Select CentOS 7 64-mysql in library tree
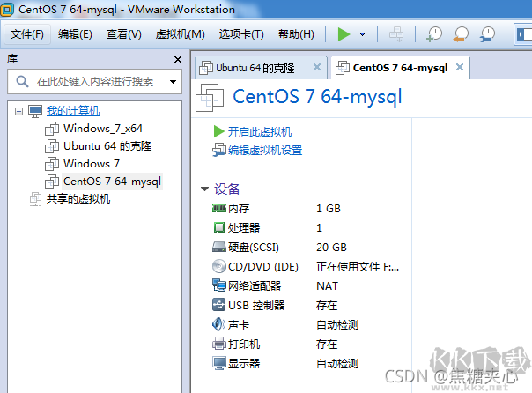532x393 pixels. pos(112,182)
